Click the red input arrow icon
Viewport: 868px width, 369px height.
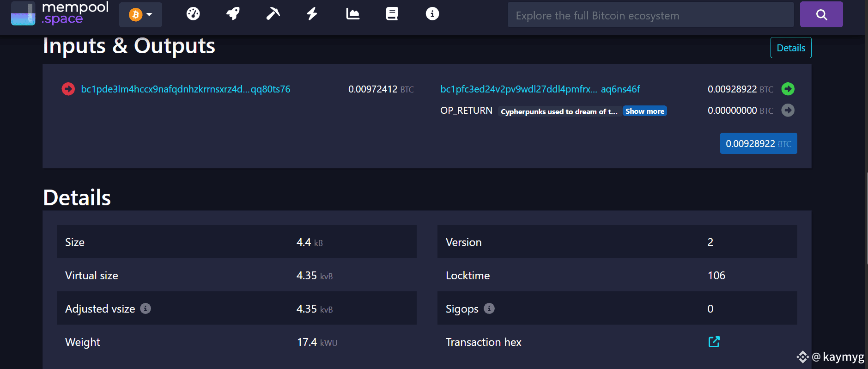tap(68, 89)
